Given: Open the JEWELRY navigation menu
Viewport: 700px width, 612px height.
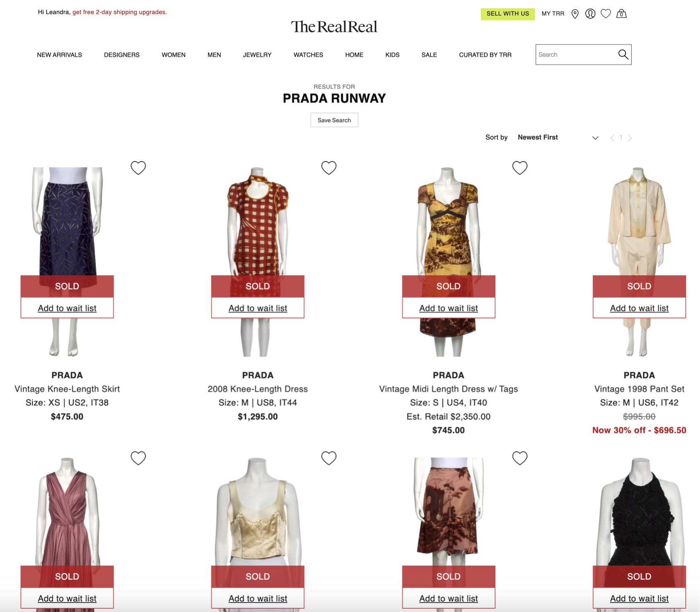Looking at the screenshot, I should 257,55.
